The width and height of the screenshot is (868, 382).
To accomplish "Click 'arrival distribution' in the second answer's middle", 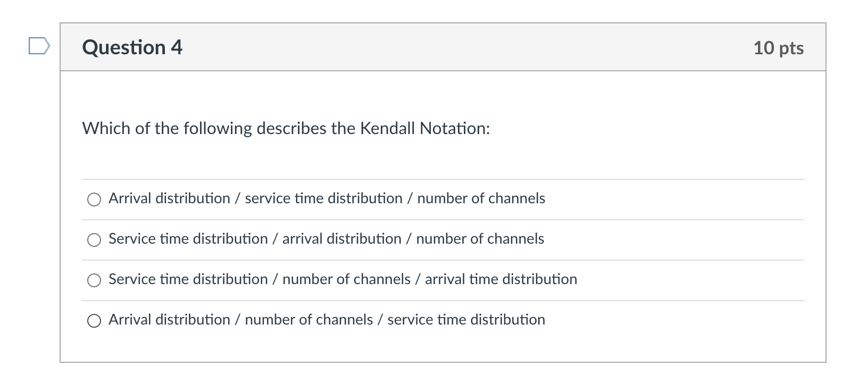I will tap(341, 239).
